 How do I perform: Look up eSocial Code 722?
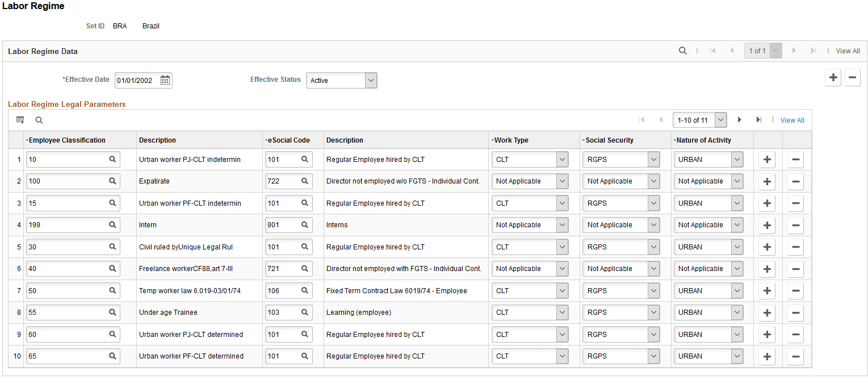pyautogui.click(x=305, y=181)
